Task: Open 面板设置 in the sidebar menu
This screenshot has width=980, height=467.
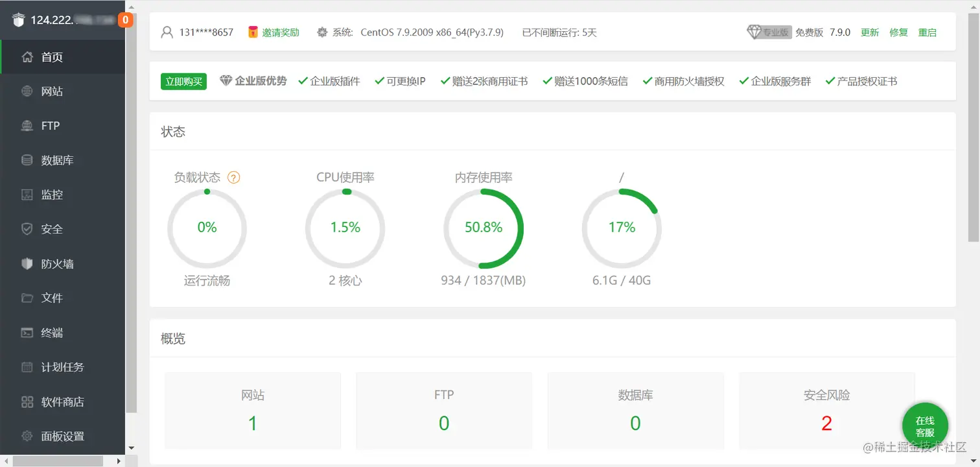Action: point(63,437)
